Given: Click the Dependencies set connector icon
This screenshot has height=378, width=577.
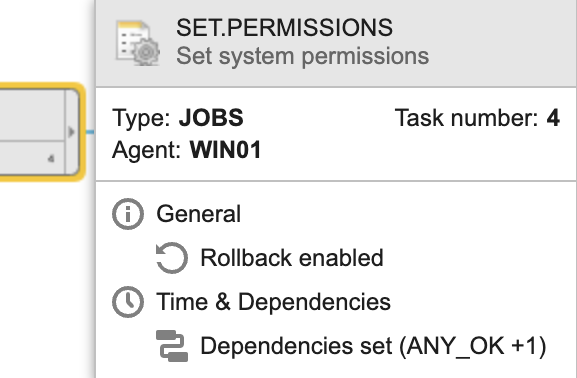Looking at the screenshot, I should tap(172, 346).
